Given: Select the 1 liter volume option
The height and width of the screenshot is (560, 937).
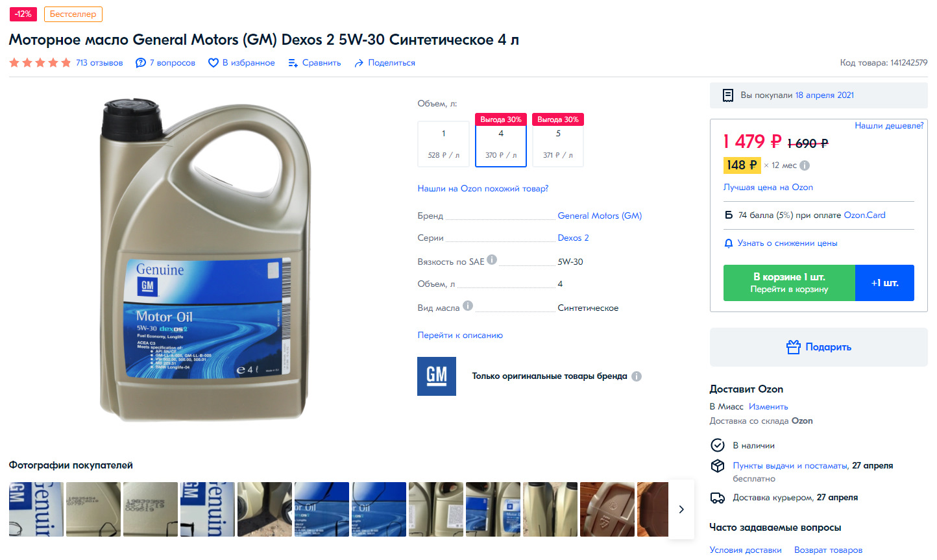Looking at the screenshot, I should pos(443,144).
